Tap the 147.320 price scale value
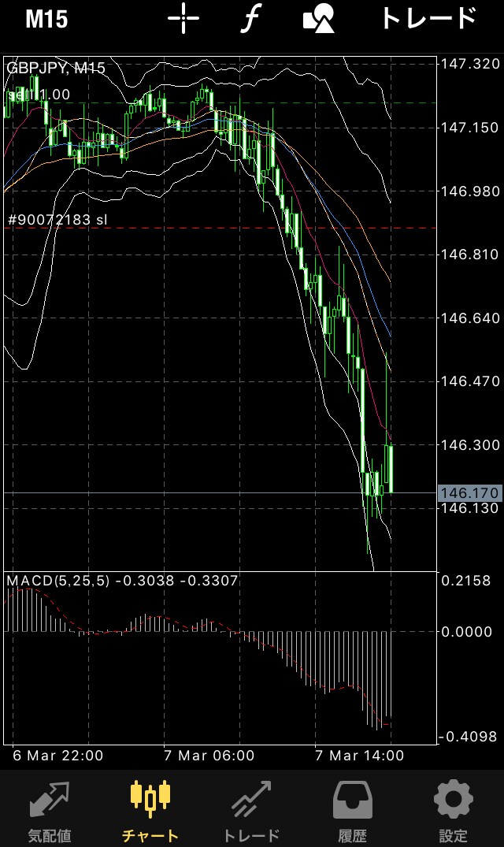 point(471,65)
